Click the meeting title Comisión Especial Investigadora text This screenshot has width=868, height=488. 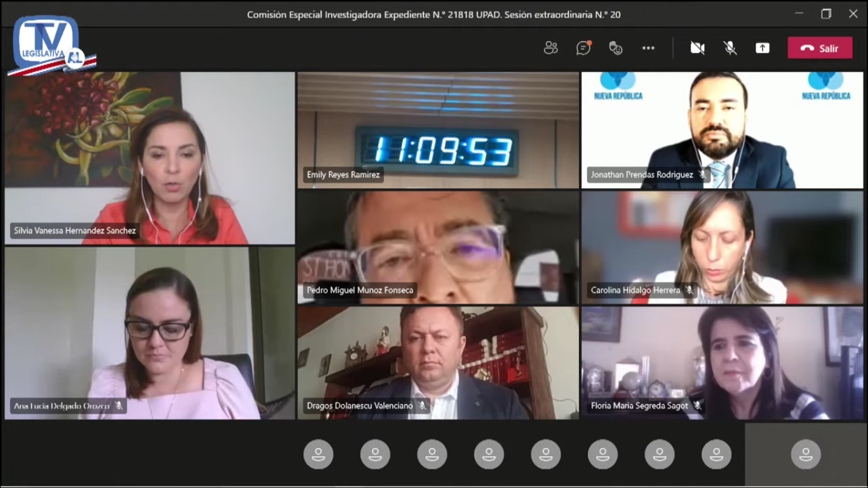click(434, 14)
